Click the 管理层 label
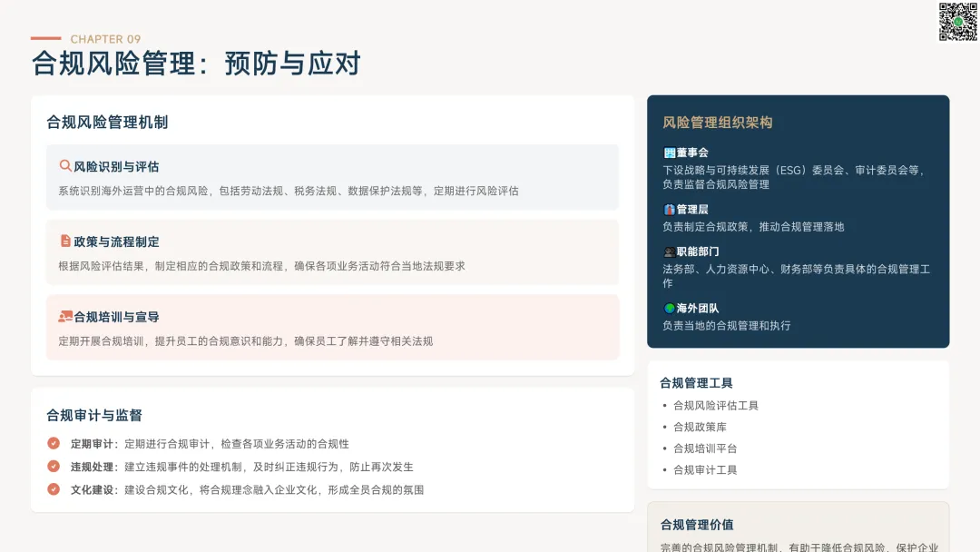Viewport: 980px width, 552px height. click(x=692, y=210)
